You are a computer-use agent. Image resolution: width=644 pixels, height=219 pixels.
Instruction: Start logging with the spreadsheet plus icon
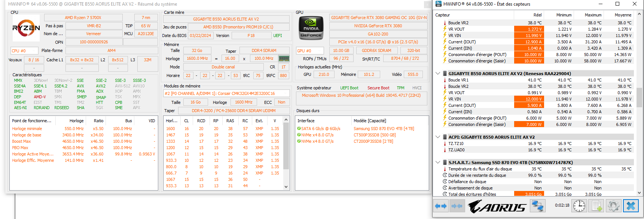tap(596, 206)
